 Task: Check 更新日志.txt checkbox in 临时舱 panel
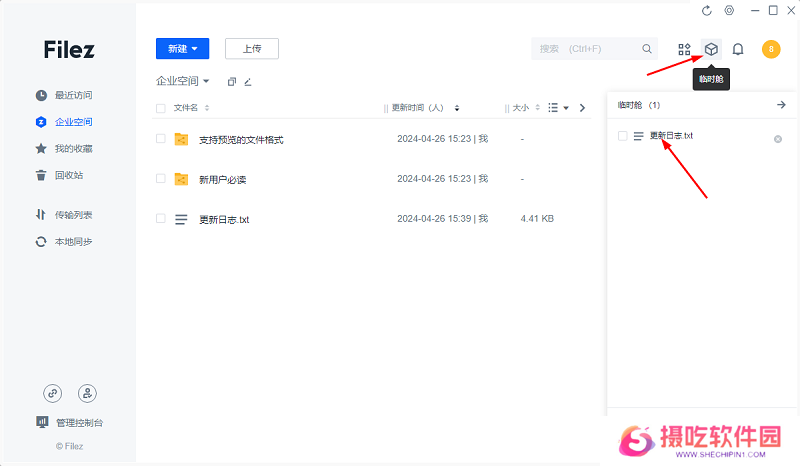click(x=622, y=136)
